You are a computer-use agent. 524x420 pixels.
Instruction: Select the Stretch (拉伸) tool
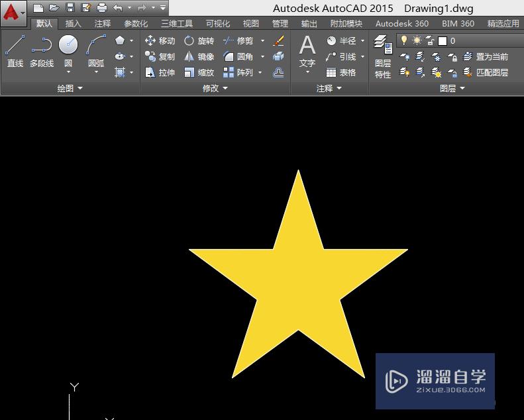pyautogui.click(x=160, y=72)
